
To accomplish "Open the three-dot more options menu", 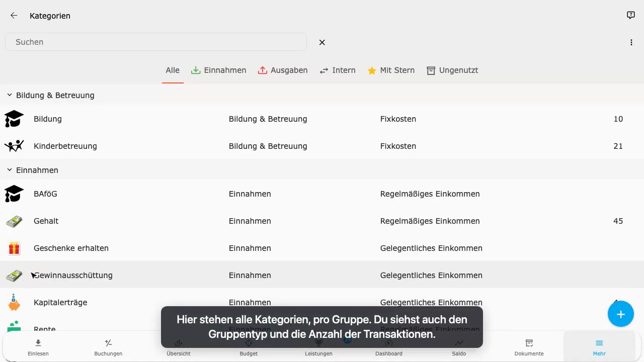I will click(x=631, y=42).
